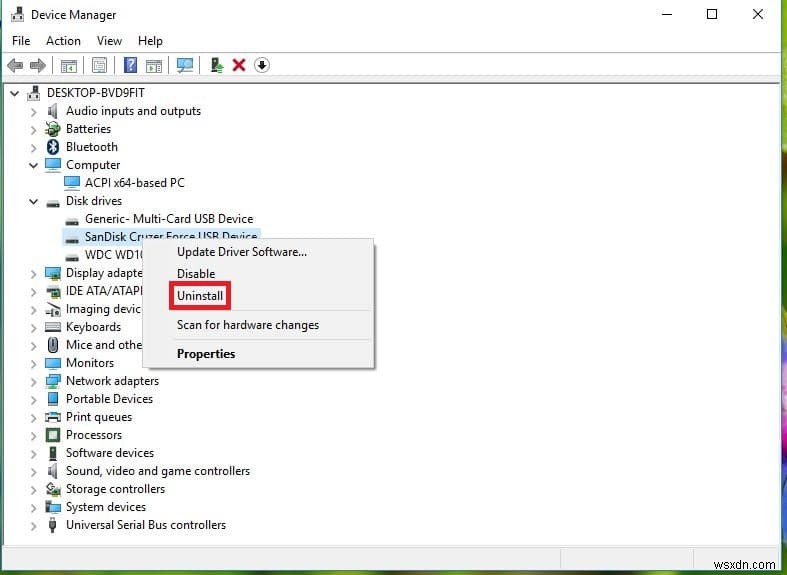Minimize the Device Manager window
787x575 pixels.
click(x=667, y=15)
